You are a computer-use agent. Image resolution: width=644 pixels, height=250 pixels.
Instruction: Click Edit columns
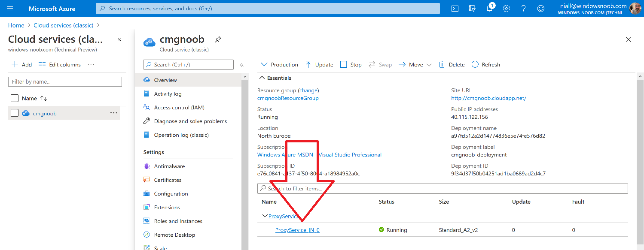click(59, 64)
